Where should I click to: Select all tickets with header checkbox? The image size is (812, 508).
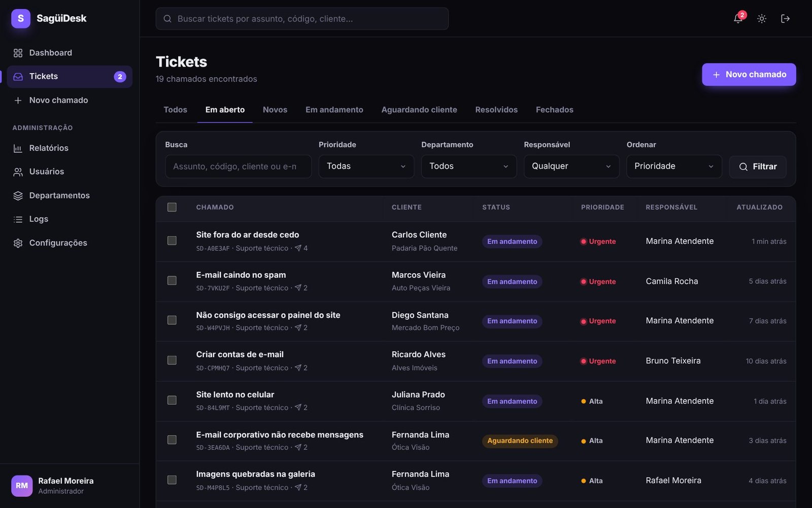click(172, 207)
